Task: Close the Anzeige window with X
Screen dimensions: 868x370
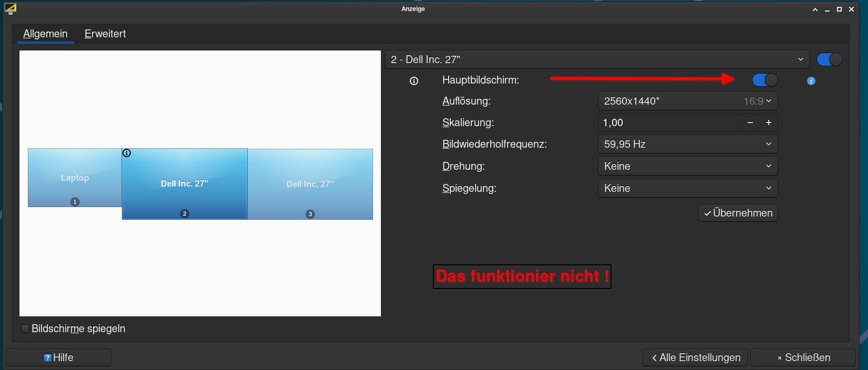Action: pos(852,9)
